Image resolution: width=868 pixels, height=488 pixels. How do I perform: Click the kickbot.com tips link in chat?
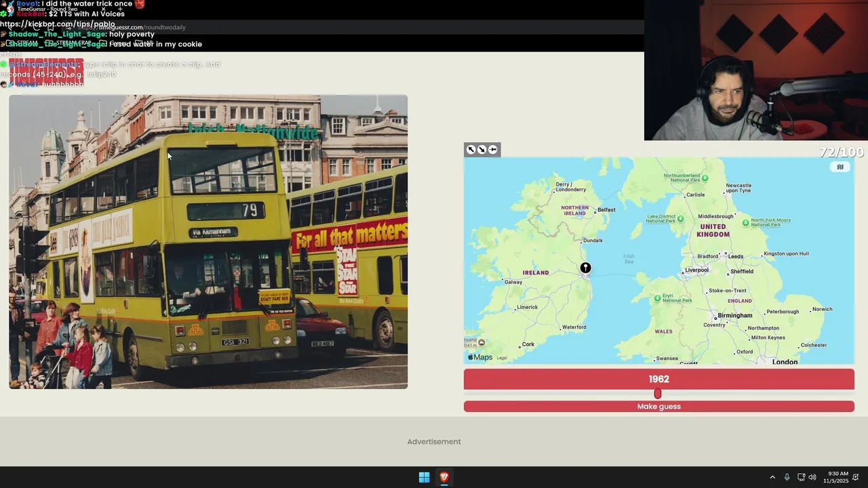(58, 24)
